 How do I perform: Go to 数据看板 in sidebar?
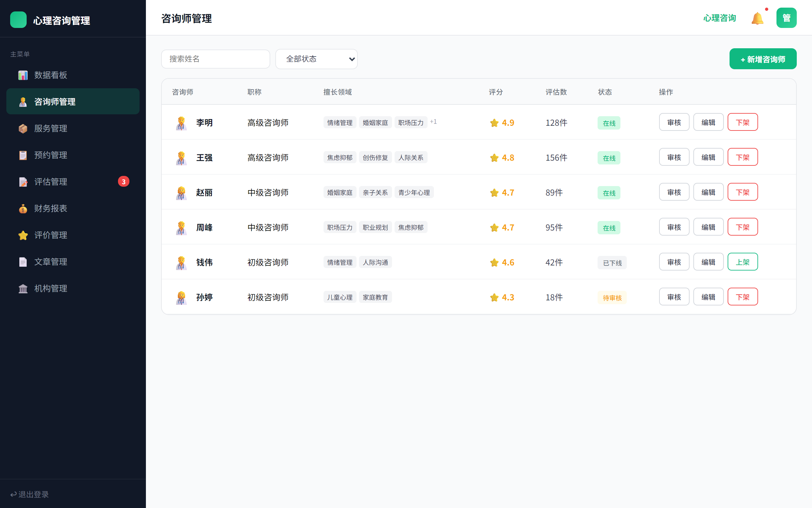[x=73, y=75]
